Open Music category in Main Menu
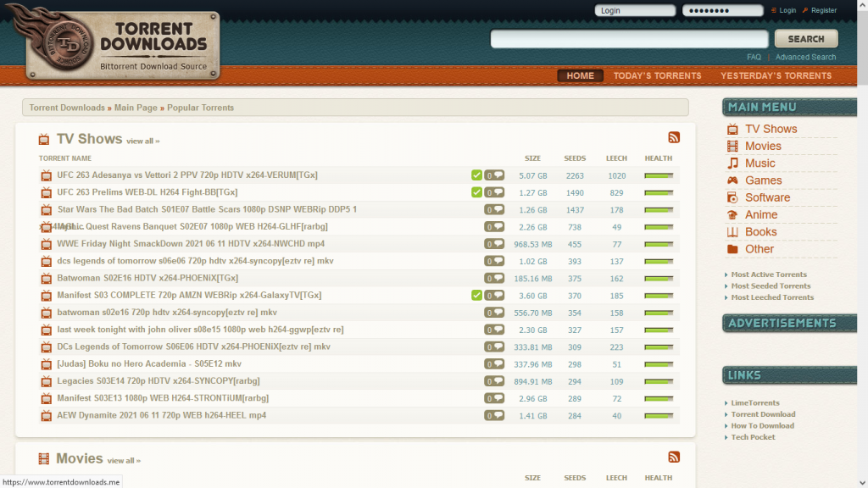 click(760, 164)
